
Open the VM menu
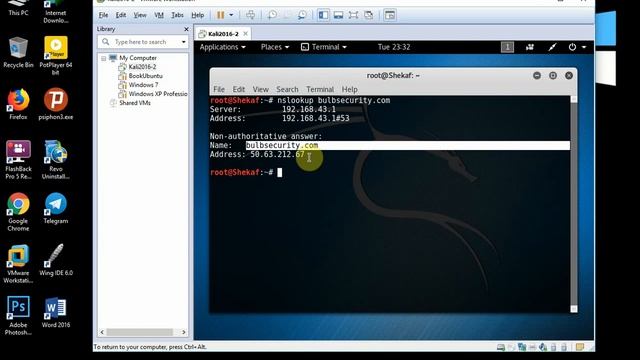(x=159, y=15)
